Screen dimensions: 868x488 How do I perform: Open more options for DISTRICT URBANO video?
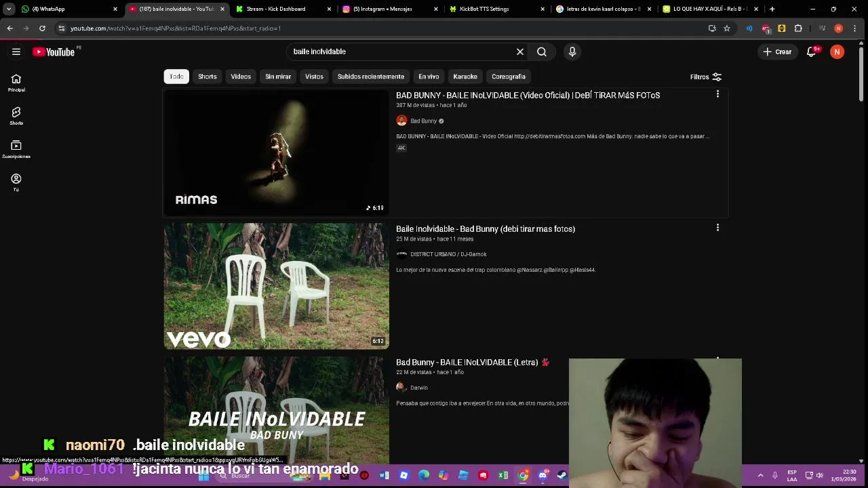click(x=717, y=228)
